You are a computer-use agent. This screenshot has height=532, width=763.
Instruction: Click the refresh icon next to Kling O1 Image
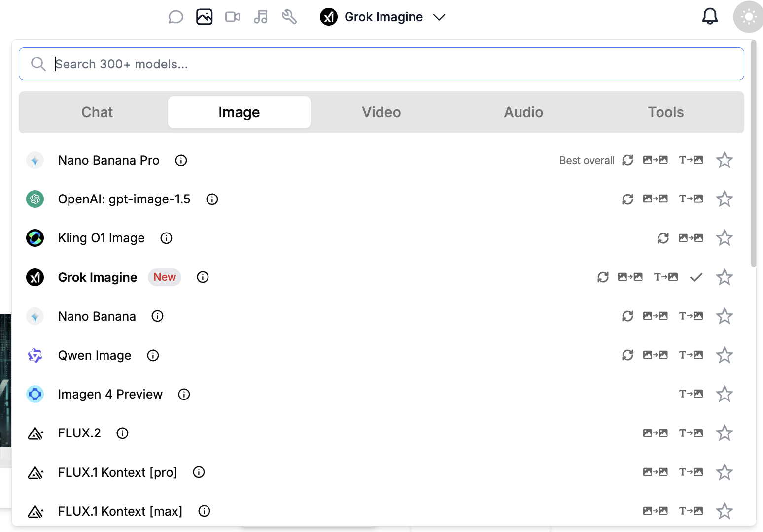click(663, 238)
